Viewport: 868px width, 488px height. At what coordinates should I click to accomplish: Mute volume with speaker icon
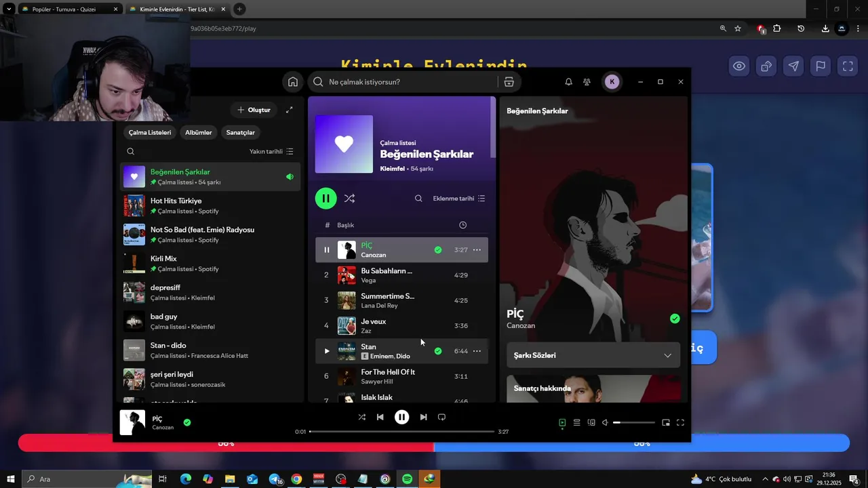click(605, 423)
